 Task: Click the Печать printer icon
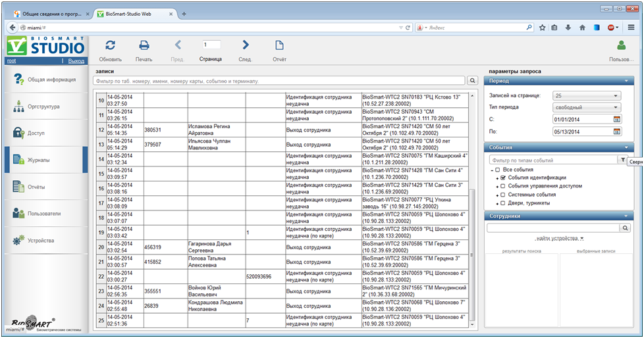pos(144,45)
